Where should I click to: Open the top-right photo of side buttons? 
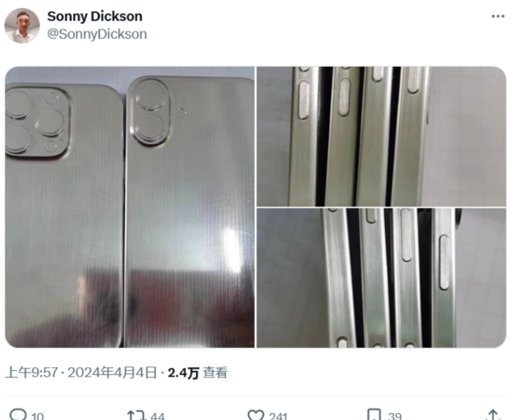(382, 136)
